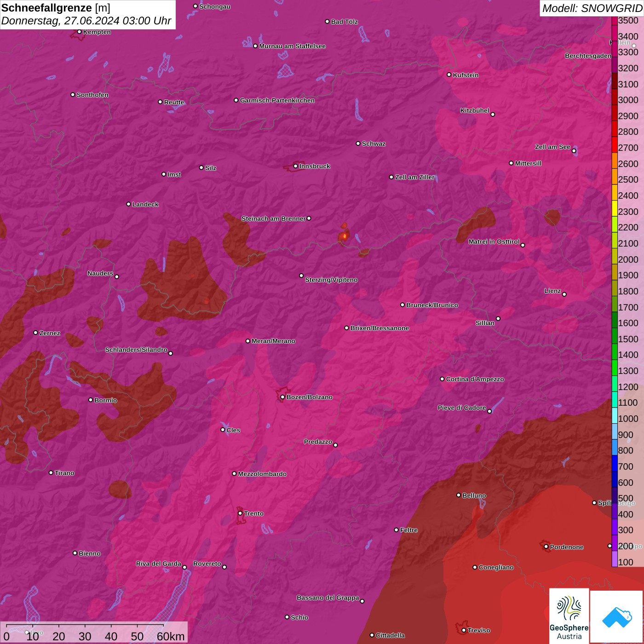Click the Bassano del Grappa label

[328, 598]
